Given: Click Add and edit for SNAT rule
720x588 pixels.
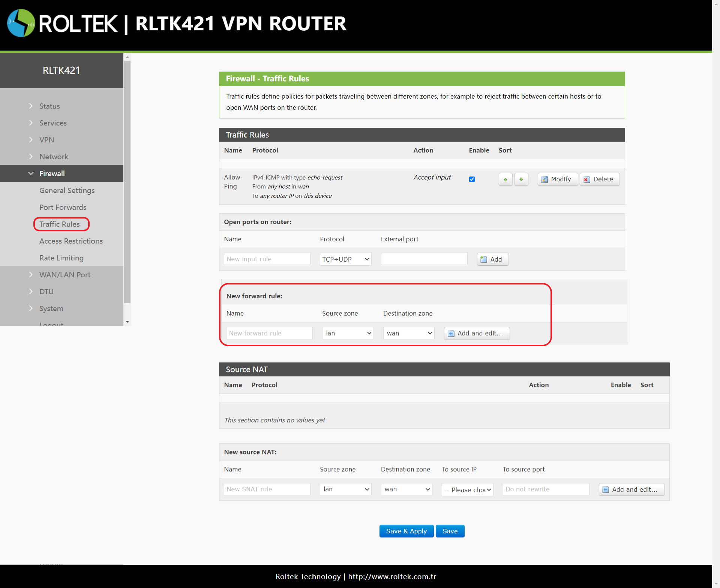Looking at the screenshot, I should 631,489.
